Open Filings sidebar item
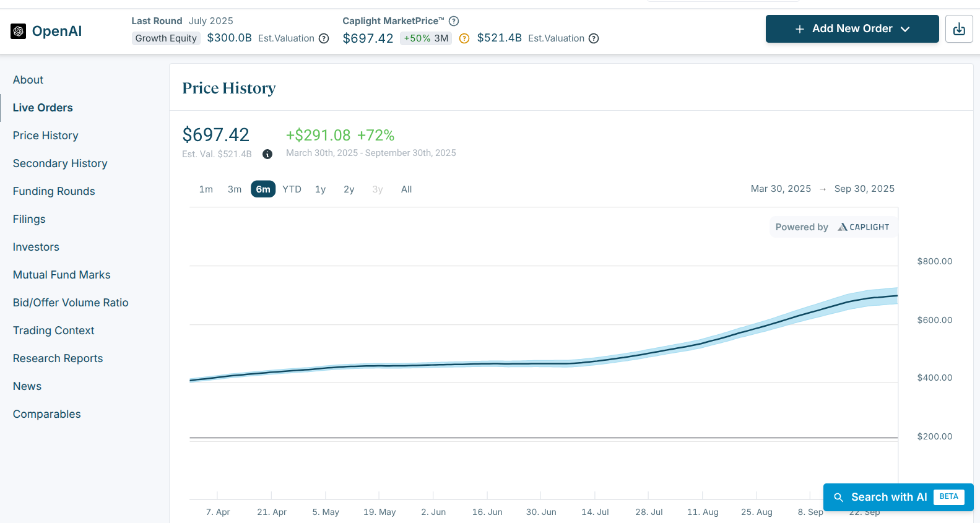This screenshot has width=980, height=523. 29,219
